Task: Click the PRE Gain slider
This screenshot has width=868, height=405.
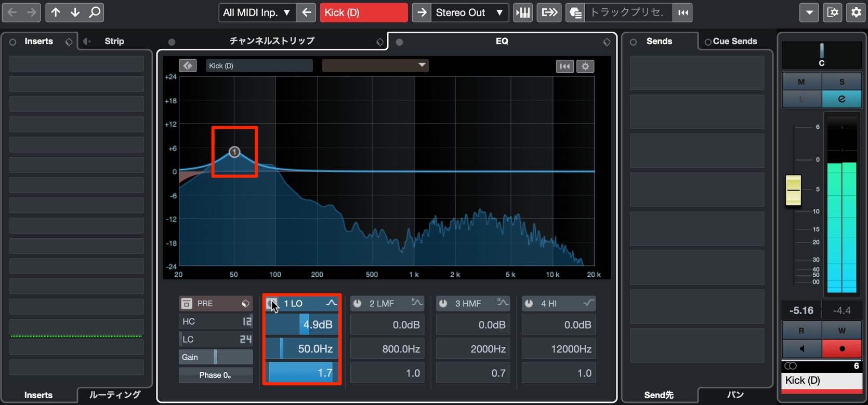Action: [x=216, y=357]
